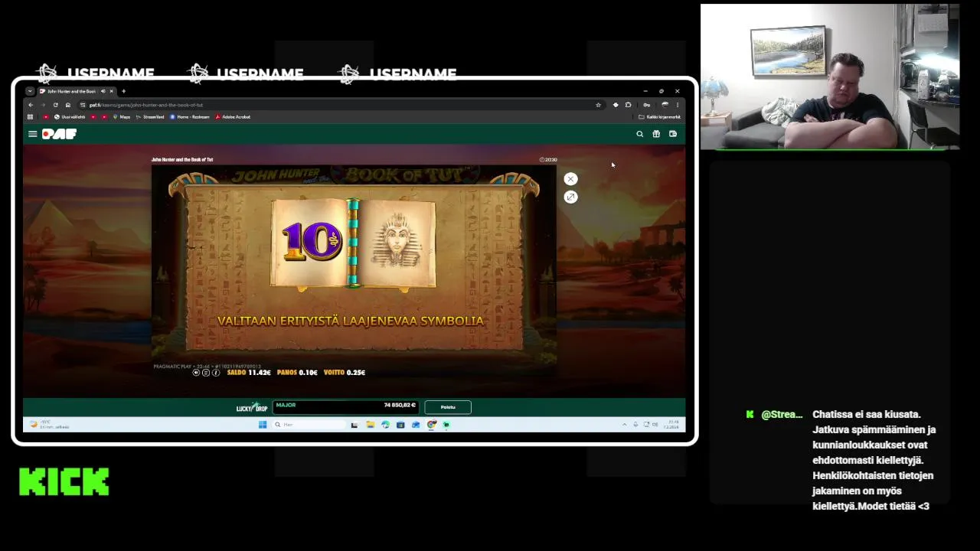Click the 10 symbol book page

311,243
